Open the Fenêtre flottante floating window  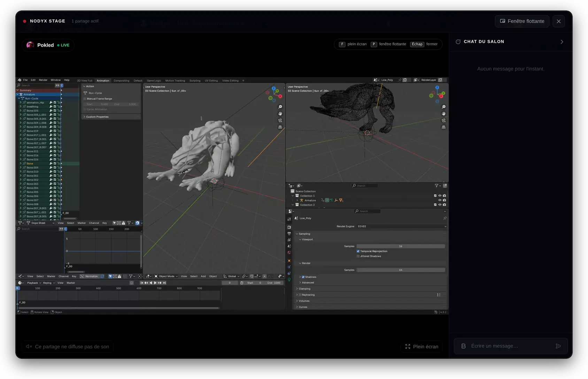(522, 21)
